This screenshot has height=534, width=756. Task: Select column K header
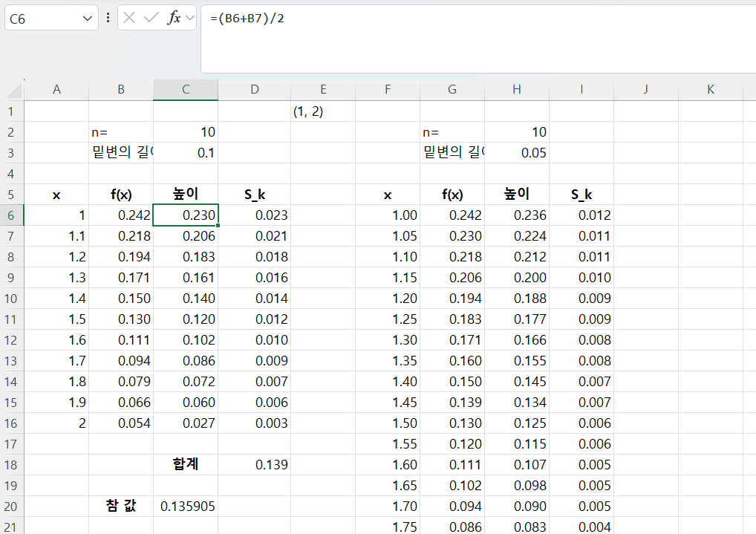pos(711,90)
